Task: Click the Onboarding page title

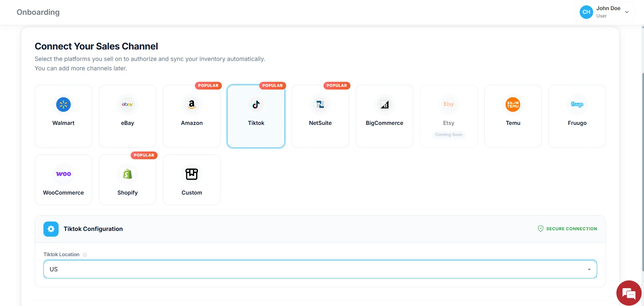Action: click(x=38, y=12)
